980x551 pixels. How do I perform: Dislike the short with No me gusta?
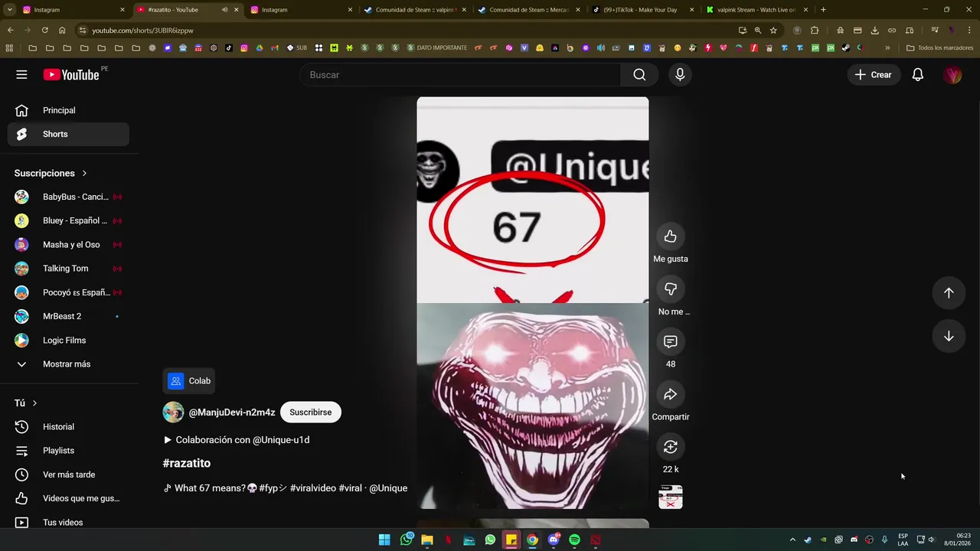click(x=670, y=289)
